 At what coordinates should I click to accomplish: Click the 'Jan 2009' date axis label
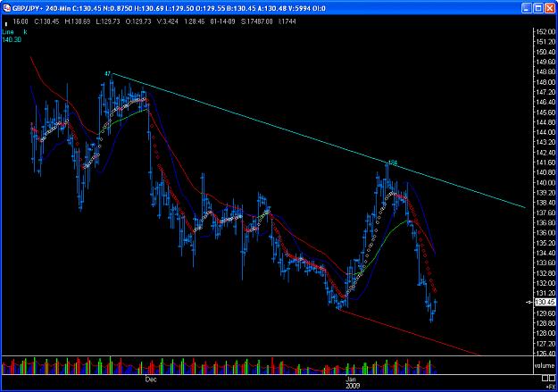(x=353, y=382)
